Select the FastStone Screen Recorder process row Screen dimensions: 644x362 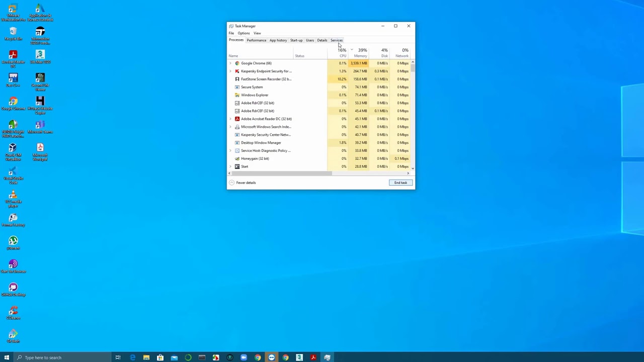click(319, 79)
